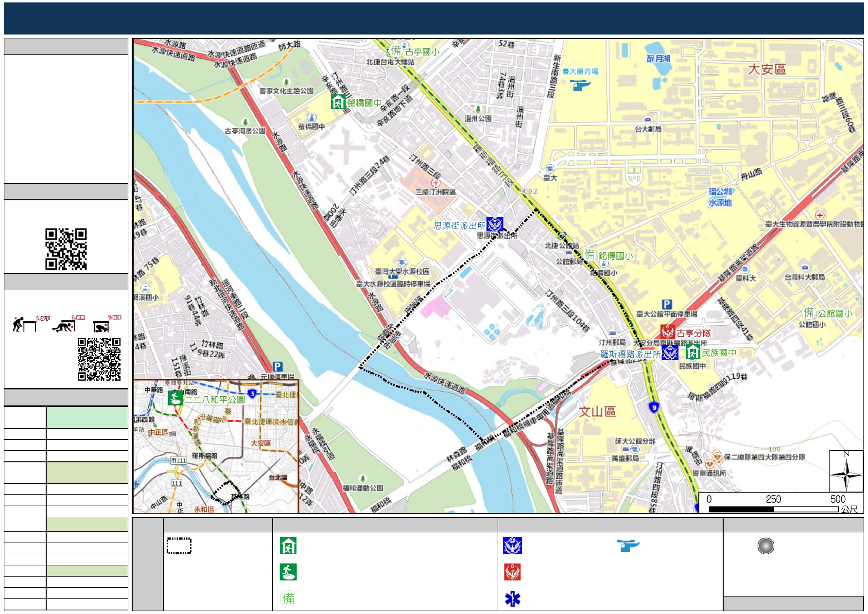The width and height of the screenshot is (868, 614).
Task: Click the upper QR code in left panel
Action: [66, 249]
